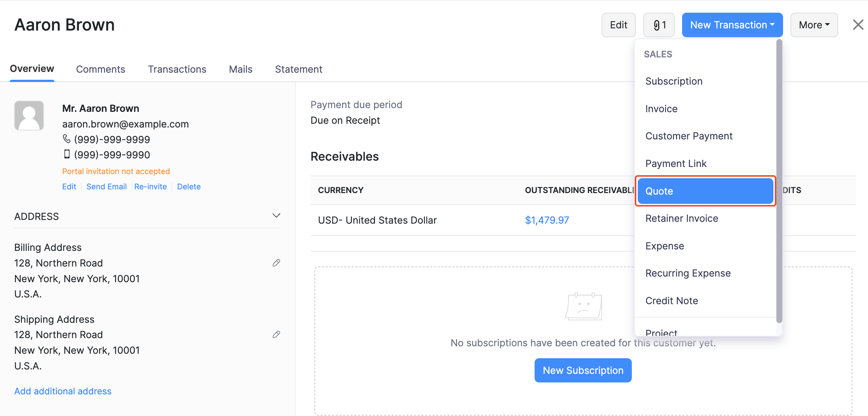The height and width of the screenshot is (416, 868).
Task: Click Aaron Brown's profile avatar placeholder
Action: click(29, 116)
